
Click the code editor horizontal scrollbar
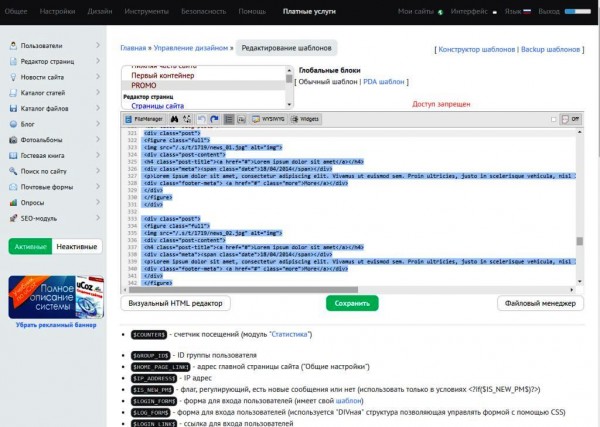point(243,290)
